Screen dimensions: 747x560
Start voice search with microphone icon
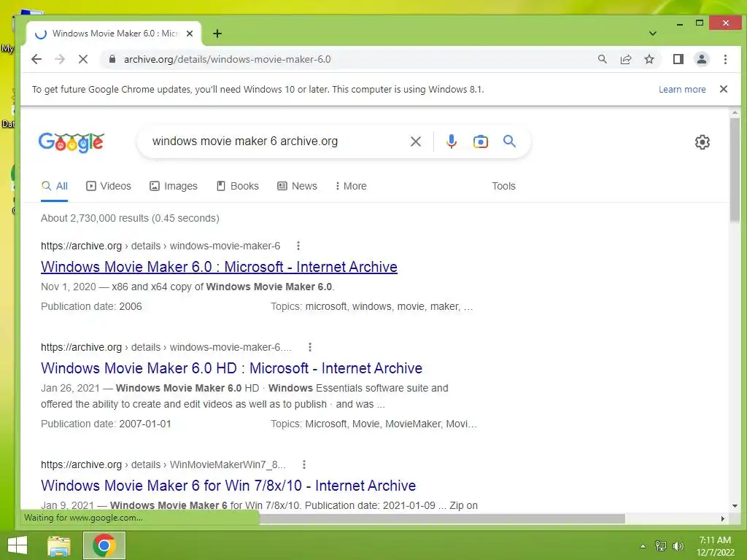pyautogui.click(x=451, y=141)
